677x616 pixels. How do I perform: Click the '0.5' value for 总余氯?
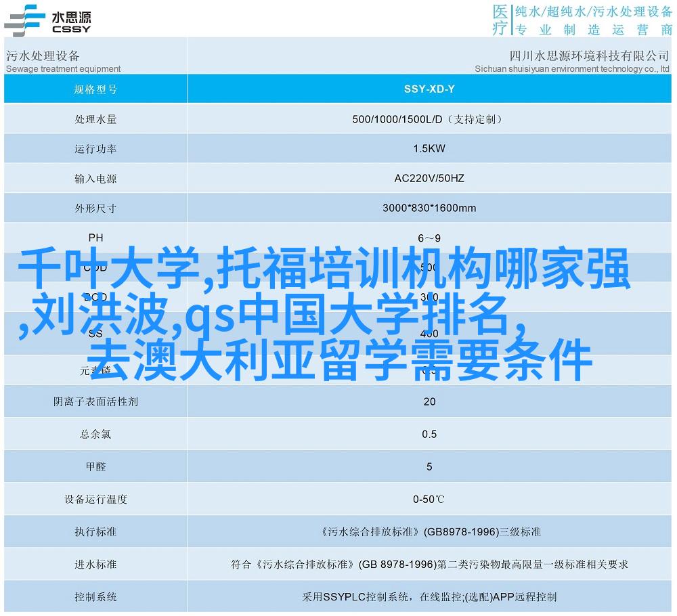pyautogui.click(x=429, y=434)
